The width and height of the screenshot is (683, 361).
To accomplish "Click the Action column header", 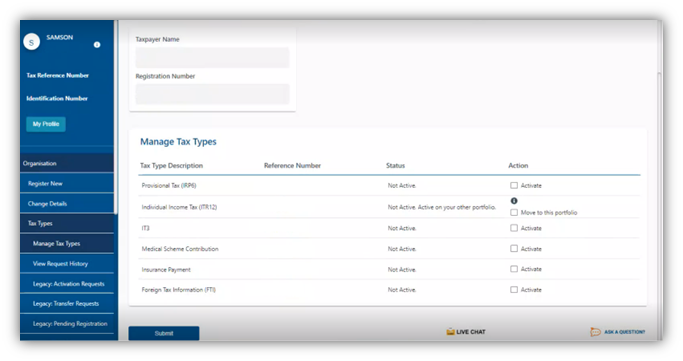I will [x=518, y=165].
